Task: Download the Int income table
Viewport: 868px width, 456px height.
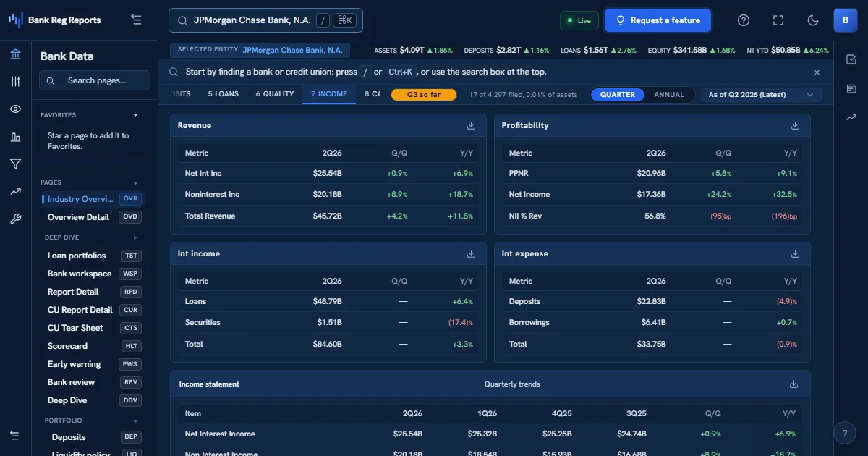Action: coord(471,253)
